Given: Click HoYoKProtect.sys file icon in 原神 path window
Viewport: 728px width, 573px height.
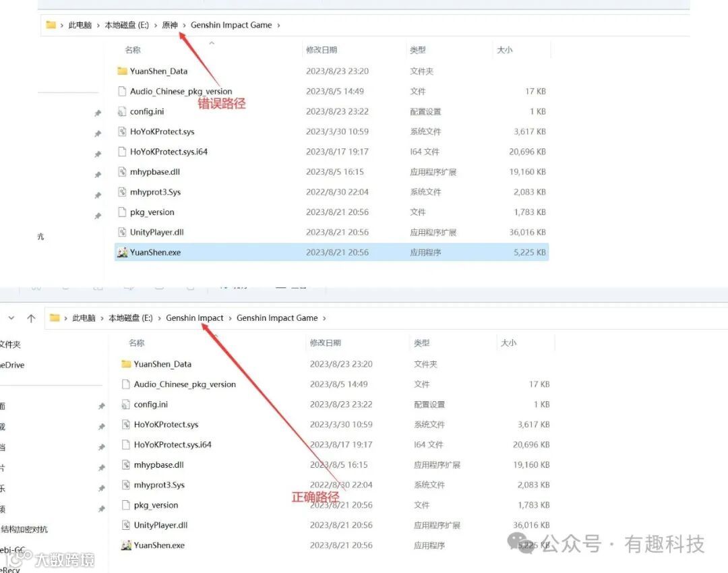Looking at the screenshot, I should coord(122,131).
